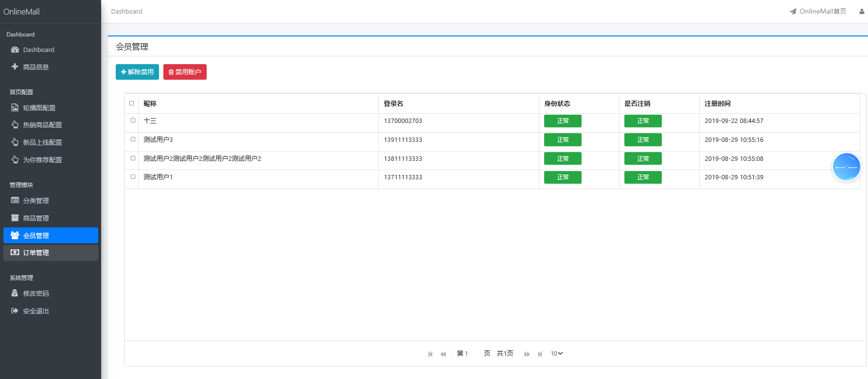Open 轮播图配置 menu item
Viewport: 868px width, 379px height.
tap(51, 108)
